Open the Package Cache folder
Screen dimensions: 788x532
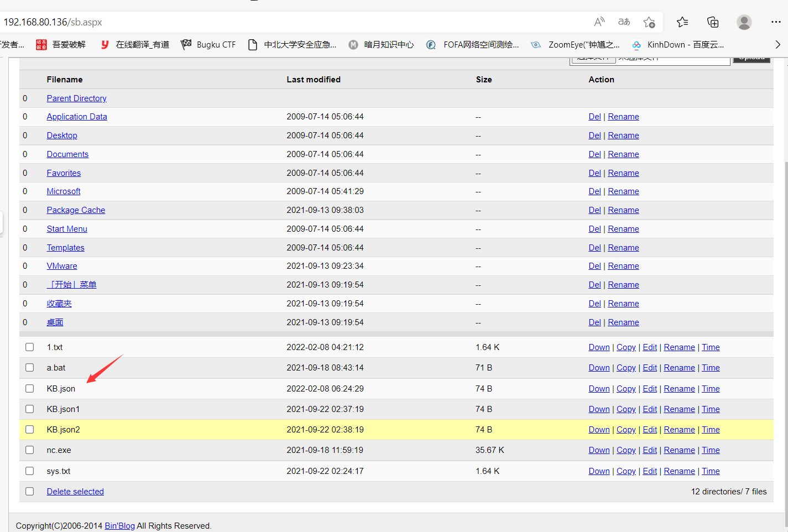pos(76,210)
